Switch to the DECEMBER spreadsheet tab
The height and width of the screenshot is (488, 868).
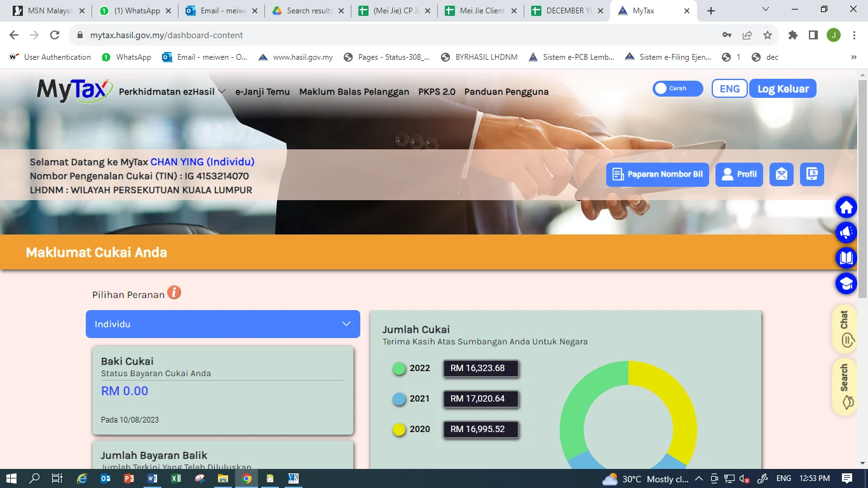[x=567, y=11]
